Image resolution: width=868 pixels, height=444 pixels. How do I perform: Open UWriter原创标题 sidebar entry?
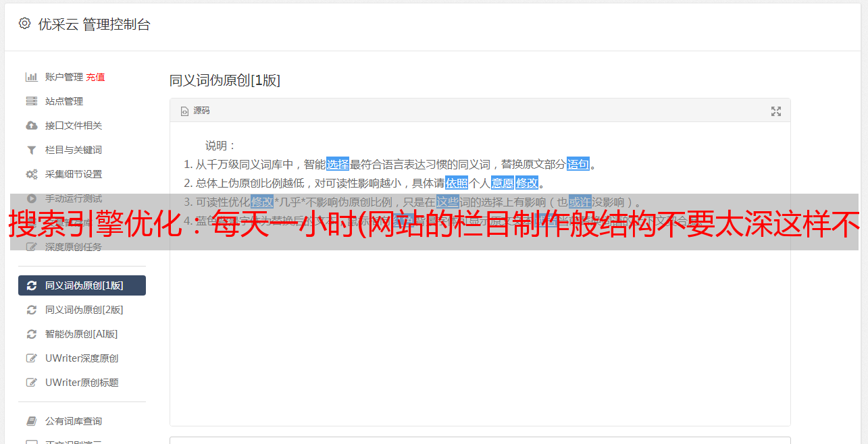coord(82,383)
